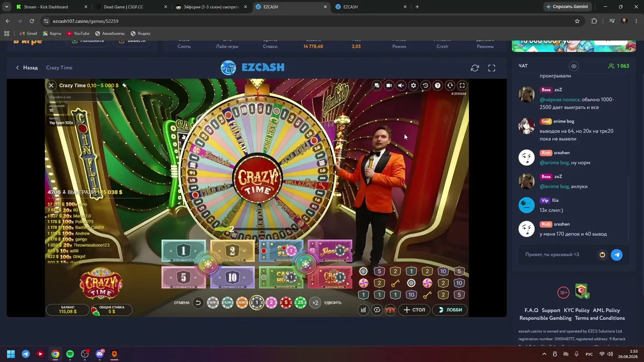Expand the EZCASH game frame to fullscreen

click(492, 68)
